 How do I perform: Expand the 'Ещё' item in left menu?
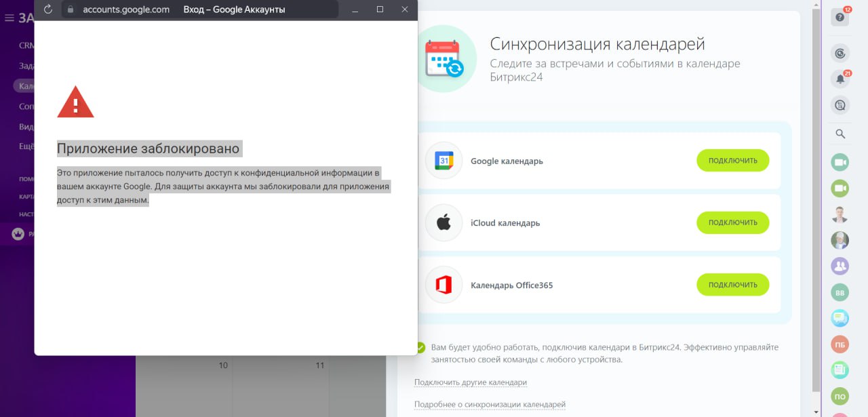pos(26,146)
